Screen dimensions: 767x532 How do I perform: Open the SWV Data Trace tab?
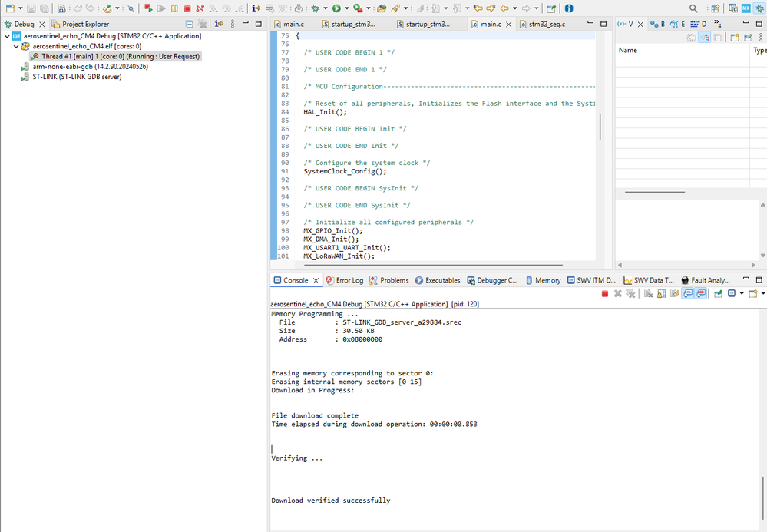(x=649, y=280)
